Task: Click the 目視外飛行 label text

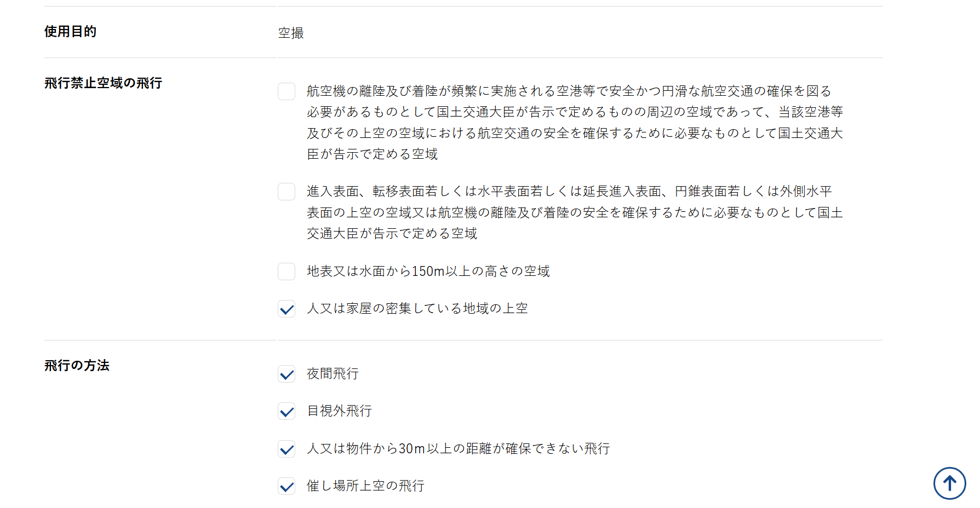Action: click(339, 411)
